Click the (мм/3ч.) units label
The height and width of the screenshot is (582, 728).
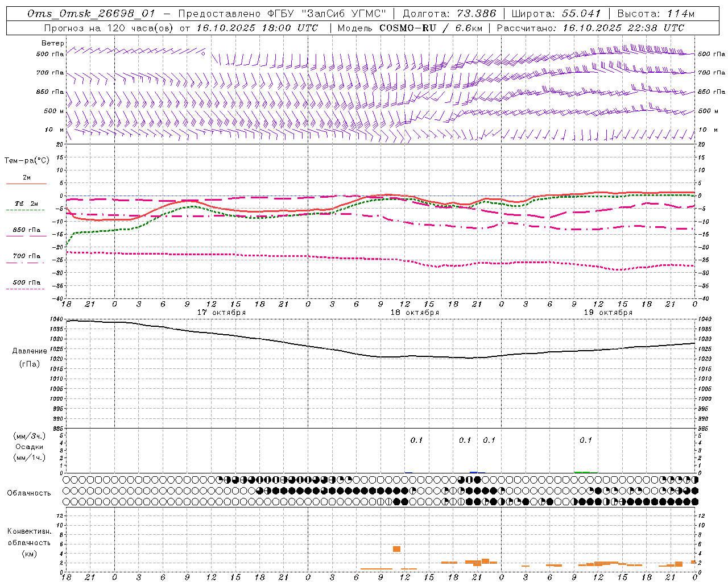30,436
